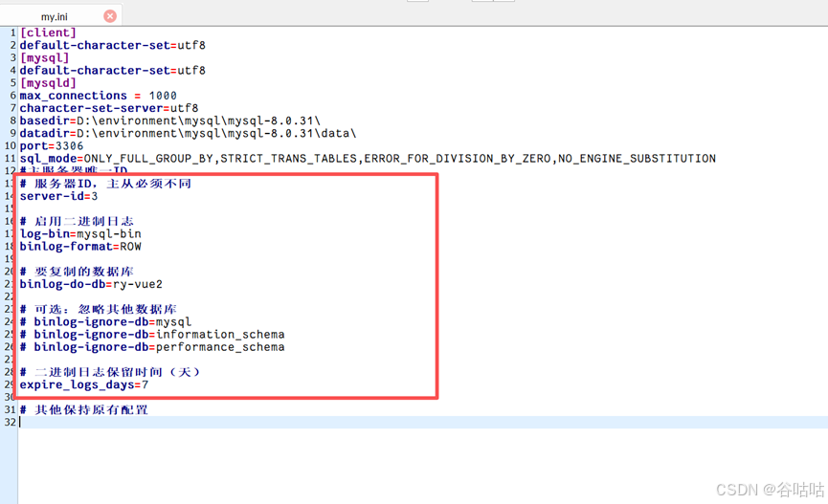Place cursor on empty line 32
This screenshot has height=504, width=828.
click(x=422, y=422)
